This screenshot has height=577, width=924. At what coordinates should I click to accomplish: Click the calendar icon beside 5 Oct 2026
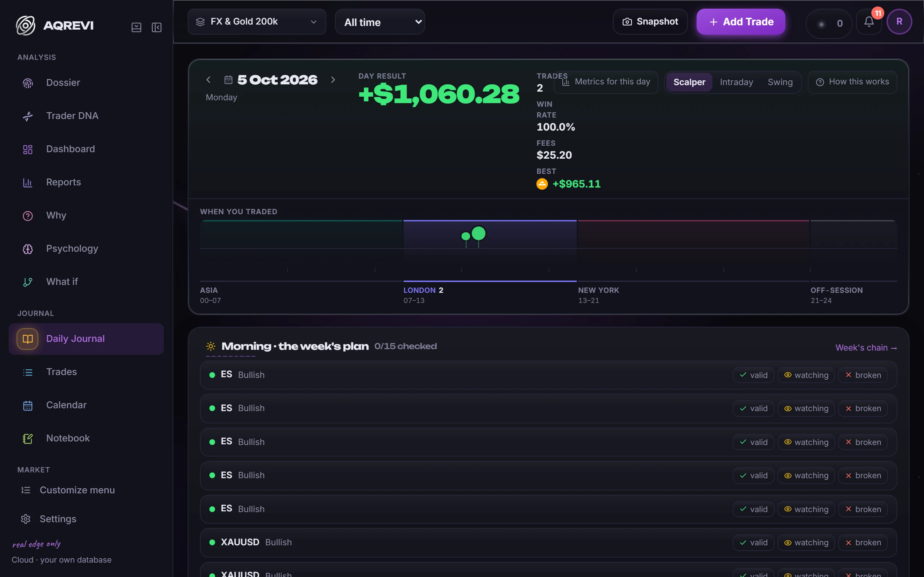(x=228, y=80)
